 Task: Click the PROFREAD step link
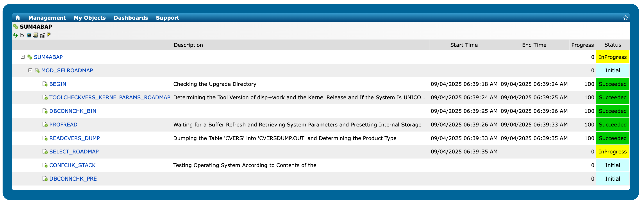click(x=63, y=125)
